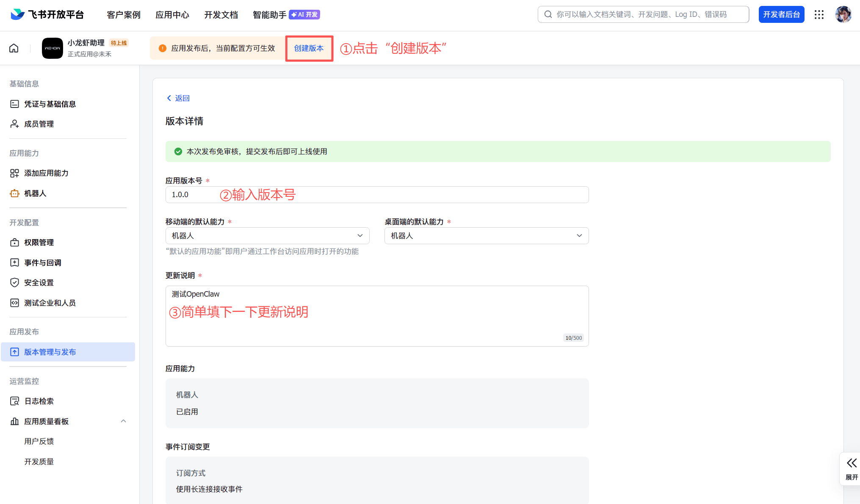The width and height of the screenshot is (860, 504).
Task: Open 应用中心 from the top menu
Action: pyautogui.click(x=172, y=14)
